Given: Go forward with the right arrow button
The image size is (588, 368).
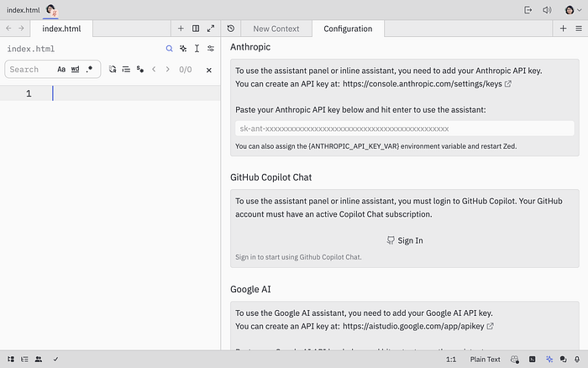Looking at the screenshot, I should tap(21, 28).
